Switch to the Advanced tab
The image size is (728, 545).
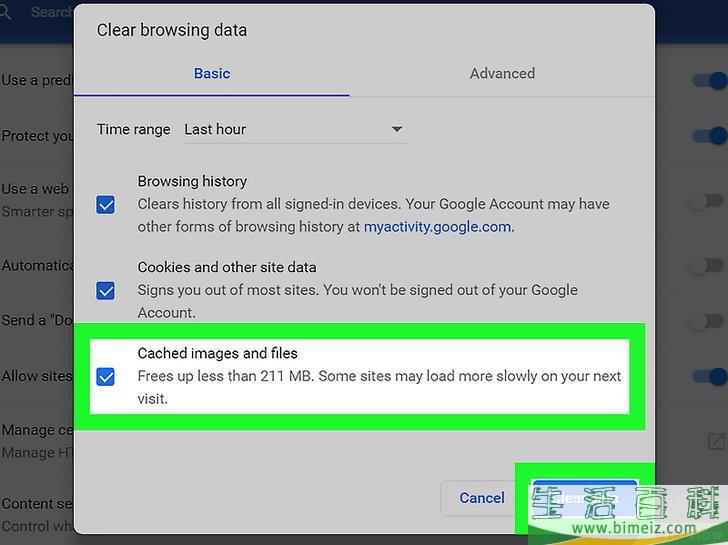pyautogui.click(x=502, y=73)
